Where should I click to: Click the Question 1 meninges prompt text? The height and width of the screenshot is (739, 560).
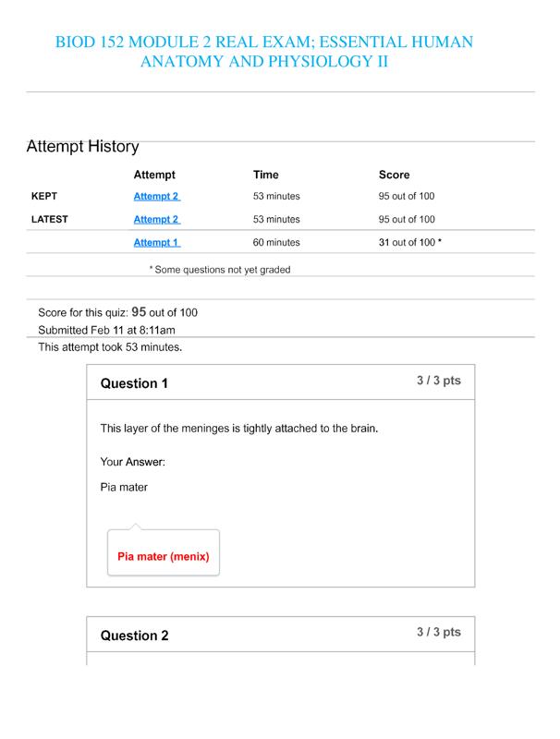(x=239, y=429)
